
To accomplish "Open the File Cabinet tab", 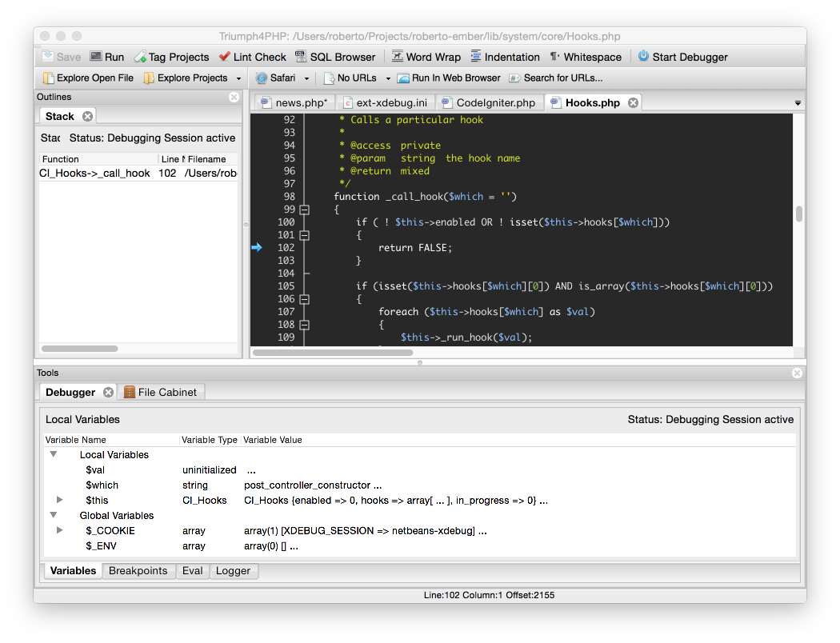I will click(161, 393).
